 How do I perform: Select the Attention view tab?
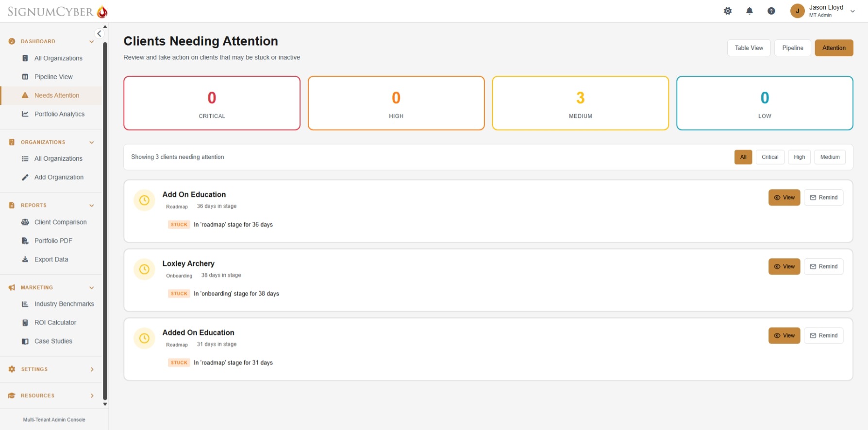pos(834,48)
